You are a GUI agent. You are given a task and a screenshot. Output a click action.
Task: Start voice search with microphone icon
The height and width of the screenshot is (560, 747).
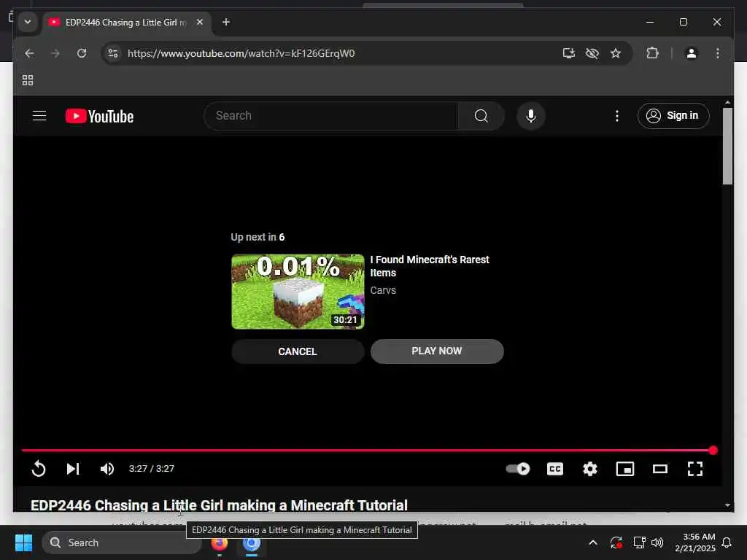[x=531, y=116]
